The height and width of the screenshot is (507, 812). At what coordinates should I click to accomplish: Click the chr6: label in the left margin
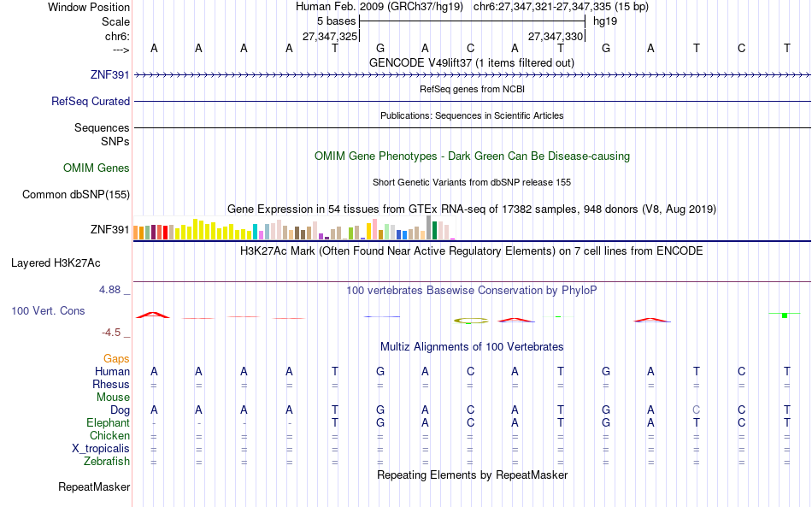117,36
